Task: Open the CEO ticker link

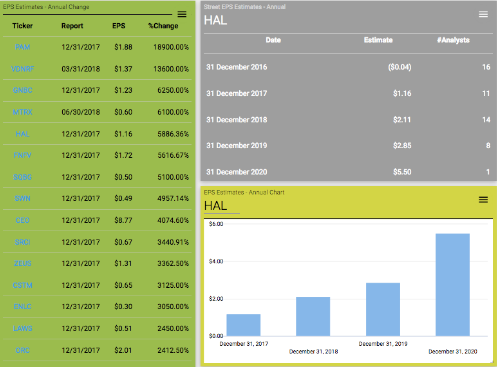Action: (x=23, y=220)
